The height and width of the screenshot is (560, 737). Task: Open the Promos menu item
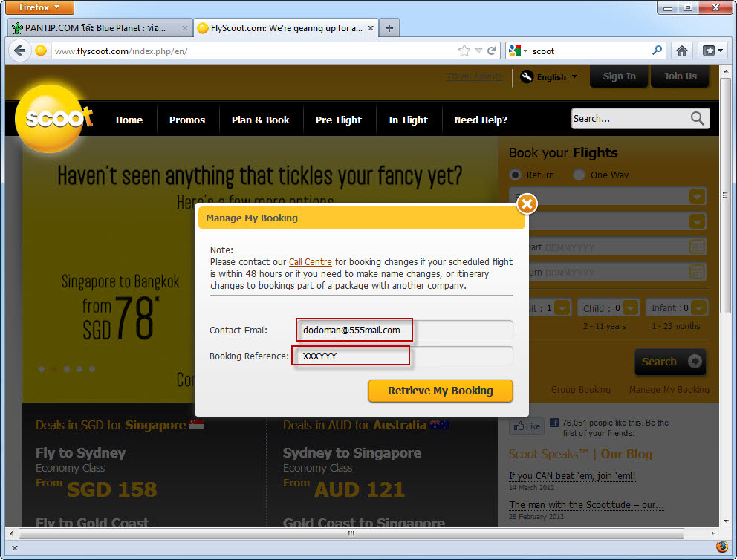(187, 120)
